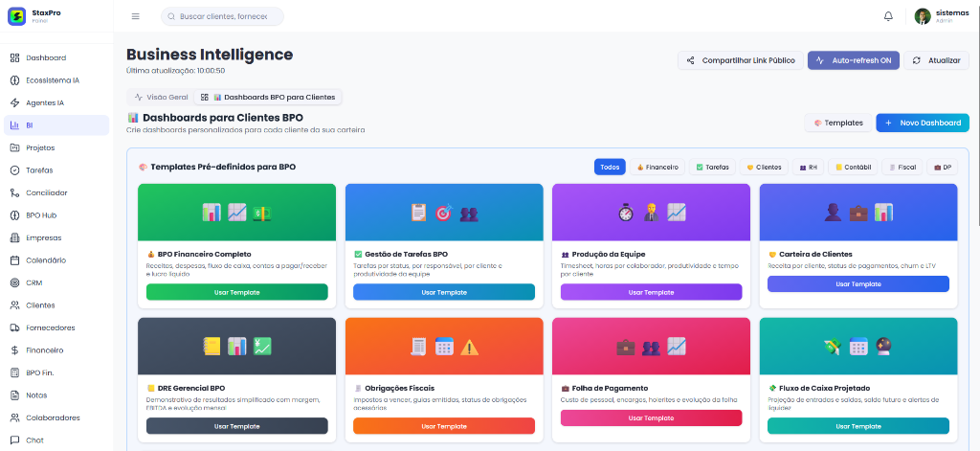Select the BI sidebar item
The width and height of the screenshot is (980, 451).
(56, 125)
